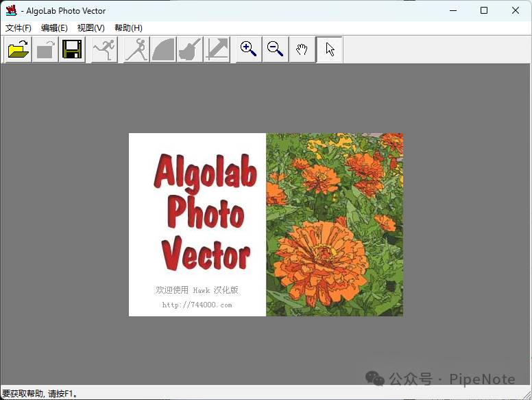This screenshot has width=532, height=400.
Task: Click the gray curve smoothing icon
Action: pos(164,49)
